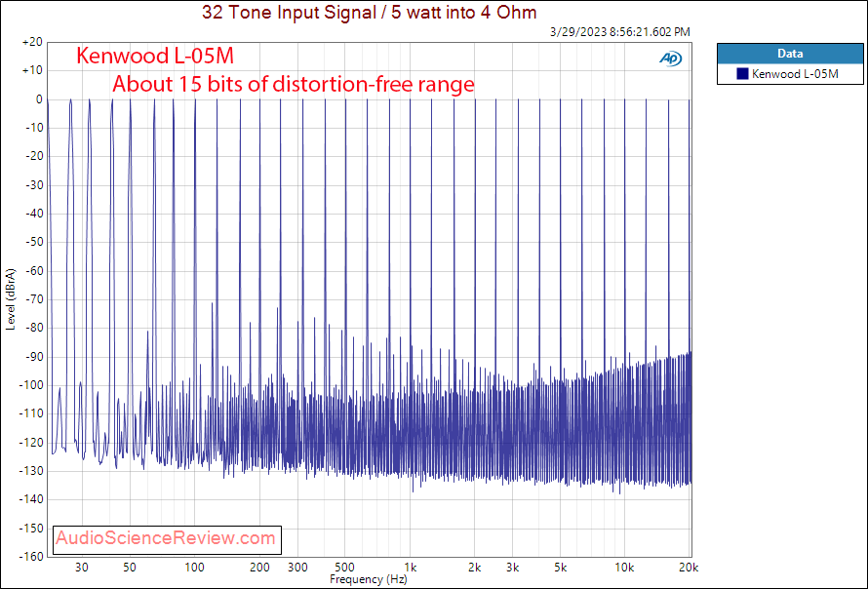Image resolution: width=868 pixels, height=589 pixels.
Task: Click the -70 value on the level axis
Action: click(34, 299)
